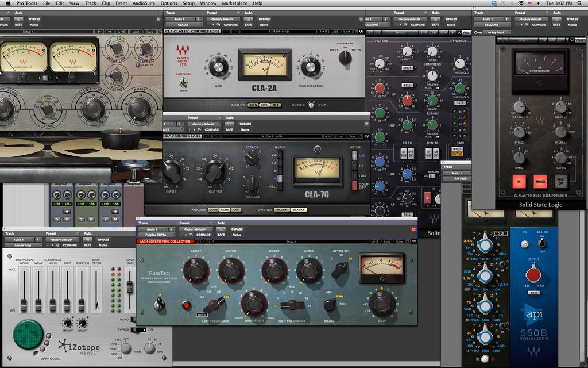Click Save in the CLA-2A Waves toolbar
The width and height of the screenshot is (588, 368).
coord(346,32)
